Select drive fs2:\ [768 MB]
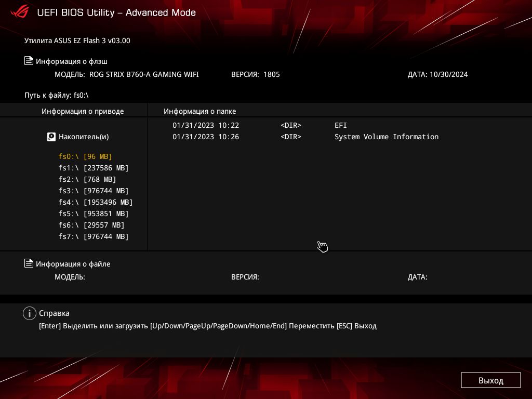Image resolution: width=532 pixels, height=399 pixels. click(x=87, y=179)
